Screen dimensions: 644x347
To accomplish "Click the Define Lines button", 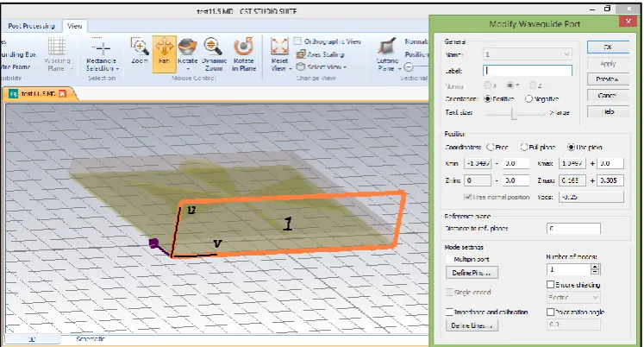I will 472,325.
